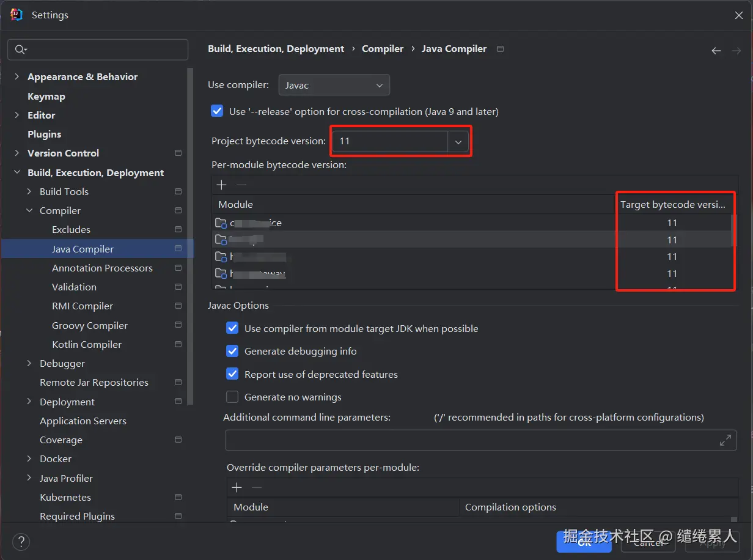
Task: Click project icon beside Remote Jar Repositories
Action: click(178, 382)
